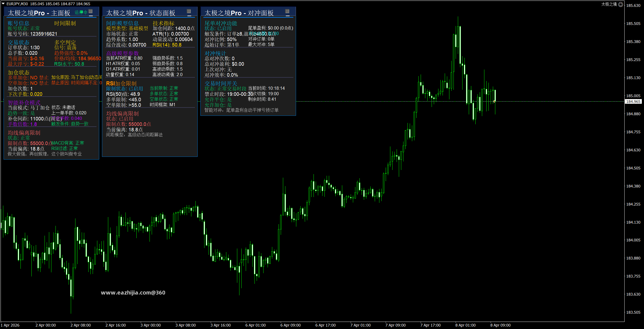Click the gray square on 对冲面板 header
The height and width of the screenshot is (329, 644).
pos(287,11)
